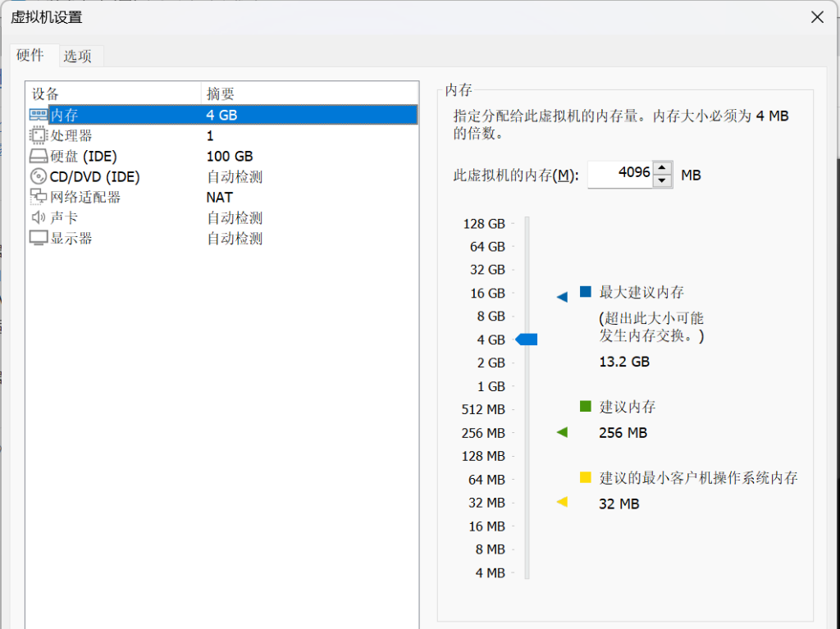
Task: Click the processor chip icon
Action: pos(39,135)
